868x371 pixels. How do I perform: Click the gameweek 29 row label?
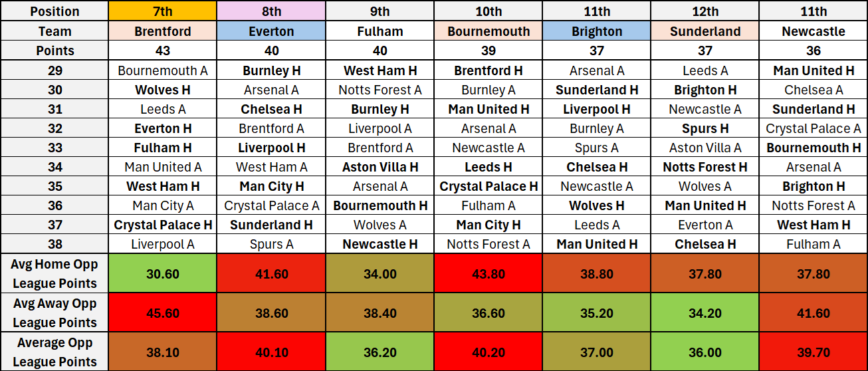tap(54, 70)
